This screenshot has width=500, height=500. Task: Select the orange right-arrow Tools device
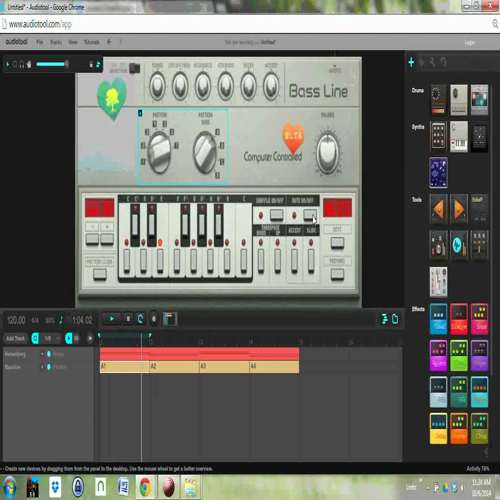pos(459,209)
